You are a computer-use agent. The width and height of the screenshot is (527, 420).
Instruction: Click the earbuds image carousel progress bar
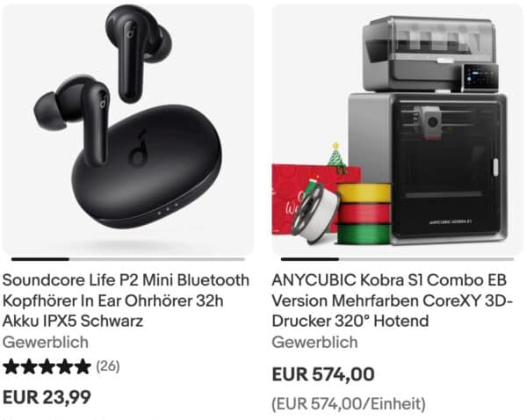coord(128,259)
